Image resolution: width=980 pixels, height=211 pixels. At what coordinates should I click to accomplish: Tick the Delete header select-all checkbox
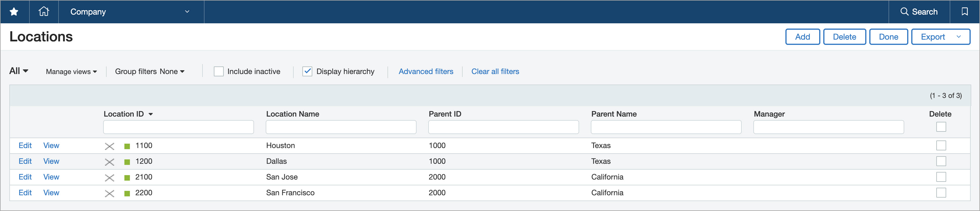941,127
